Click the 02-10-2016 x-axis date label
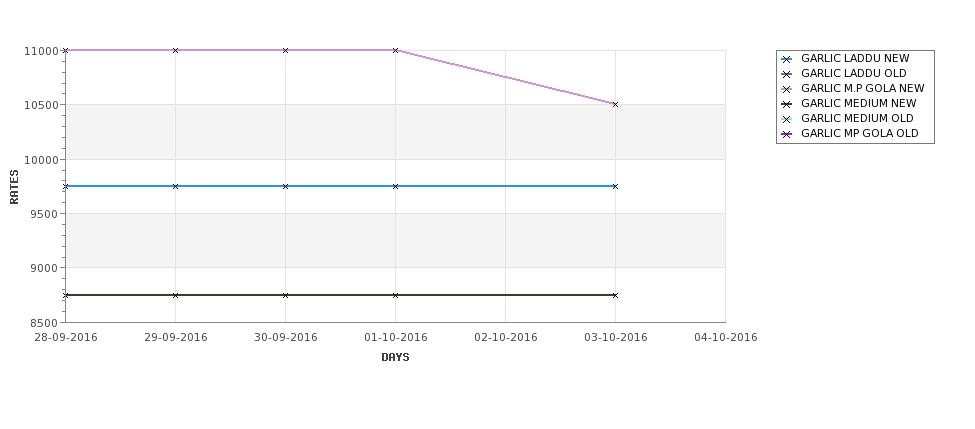The image size is (975, 429). (506, 338)
